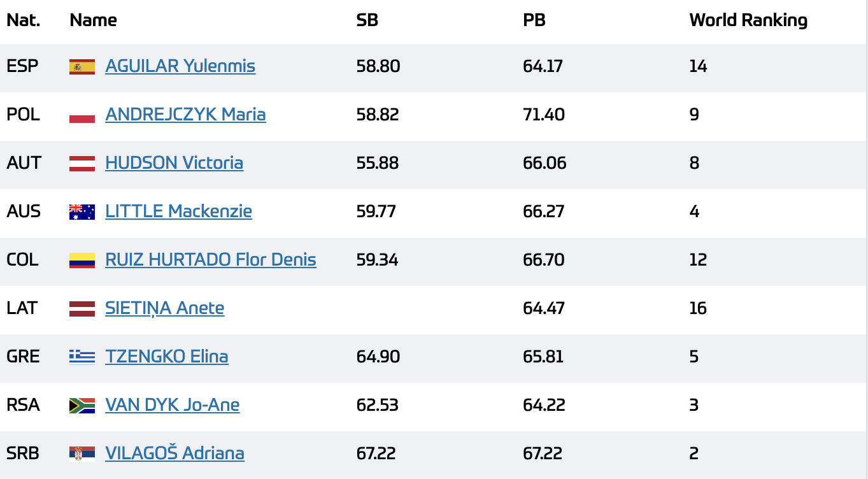Open ANDREJCZYK Maria athlete link

click(185, 115)
